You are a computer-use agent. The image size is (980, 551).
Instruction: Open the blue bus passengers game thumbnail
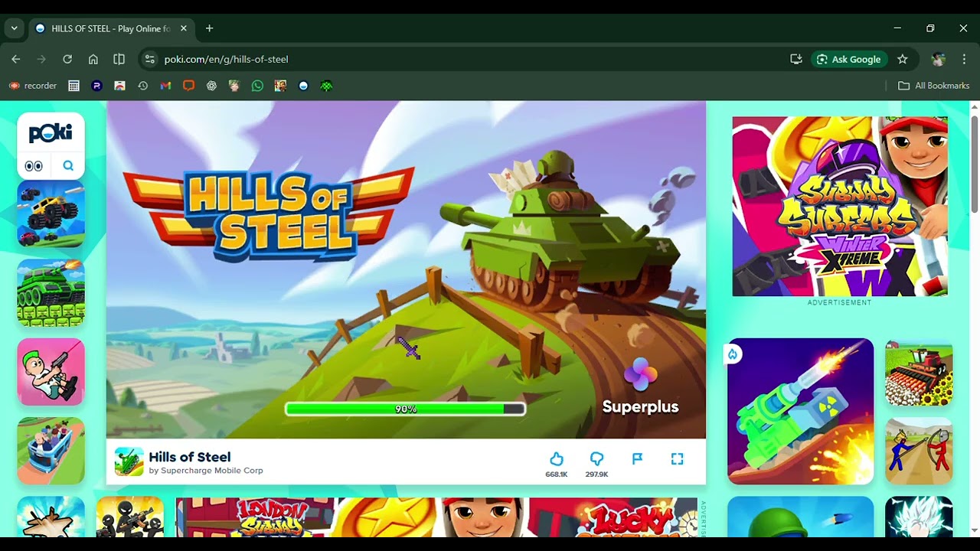(x=51, y=451)
